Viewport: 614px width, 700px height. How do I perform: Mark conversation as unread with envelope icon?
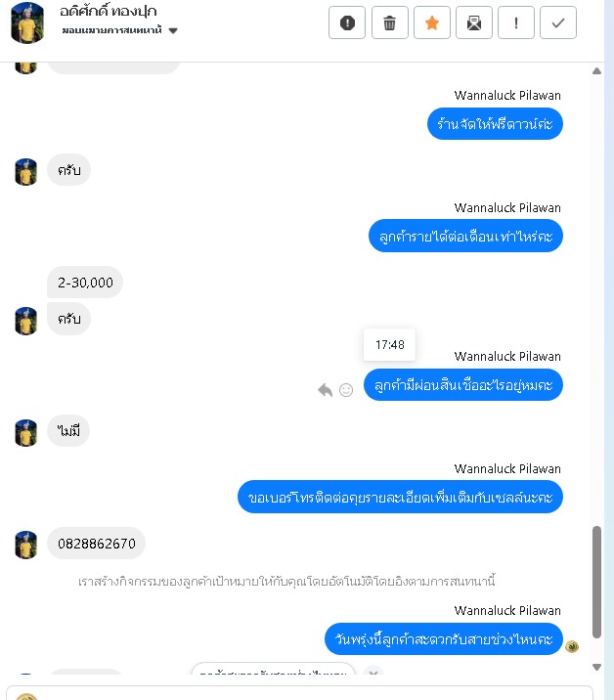point(474,22)
